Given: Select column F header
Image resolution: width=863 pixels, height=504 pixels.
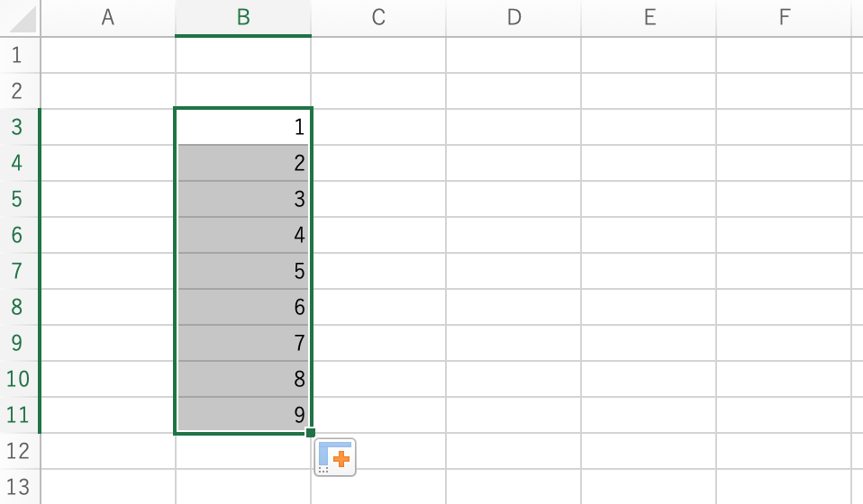Looking at the screenshot, I should coord(784,17).
